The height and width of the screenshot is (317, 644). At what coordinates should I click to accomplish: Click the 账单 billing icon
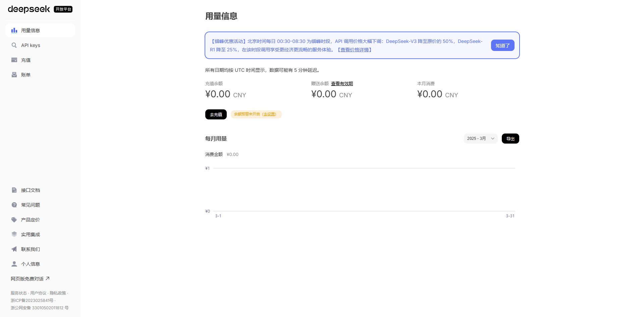(14, 74)
